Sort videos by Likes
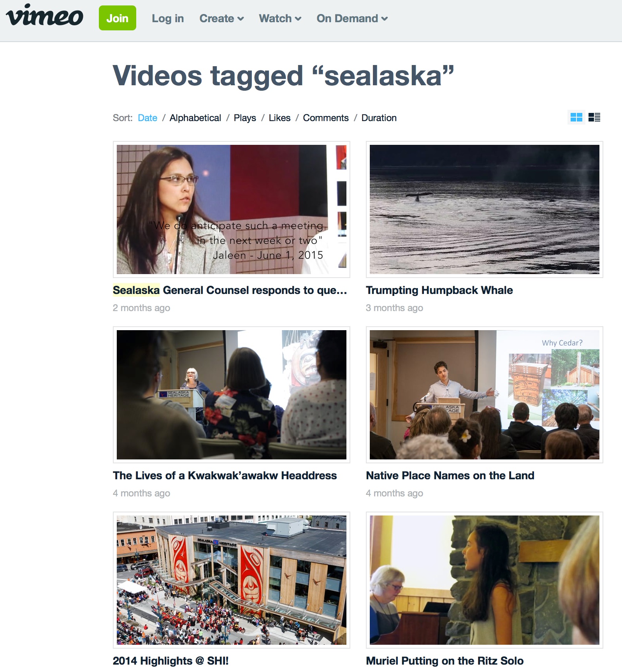The image size is (622, 672). tap(279, 118)
